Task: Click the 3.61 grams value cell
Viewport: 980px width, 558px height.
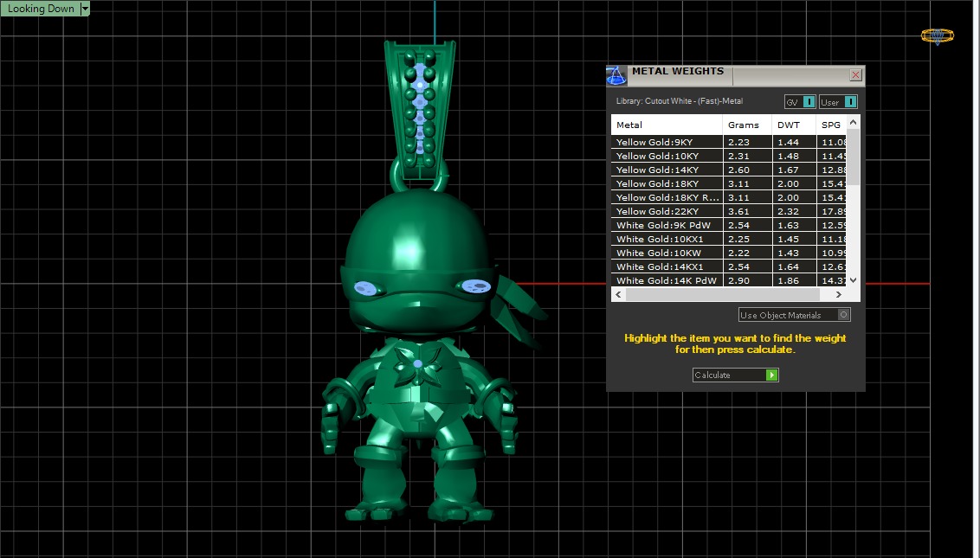Action: click(747, 211)
